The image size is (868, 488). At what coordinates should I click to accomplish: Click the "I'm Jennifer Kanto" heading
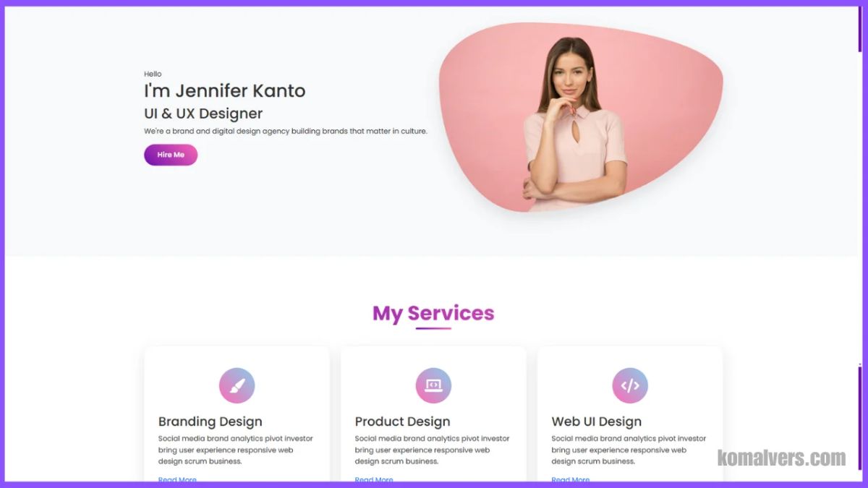[x=225, y=91]
